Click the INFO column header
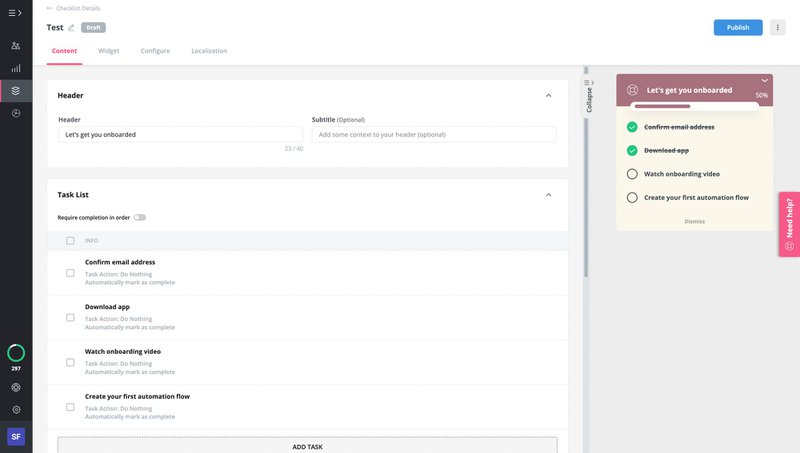Image resolution: width=800 pixels, height=453 pixels. [91, 241]
